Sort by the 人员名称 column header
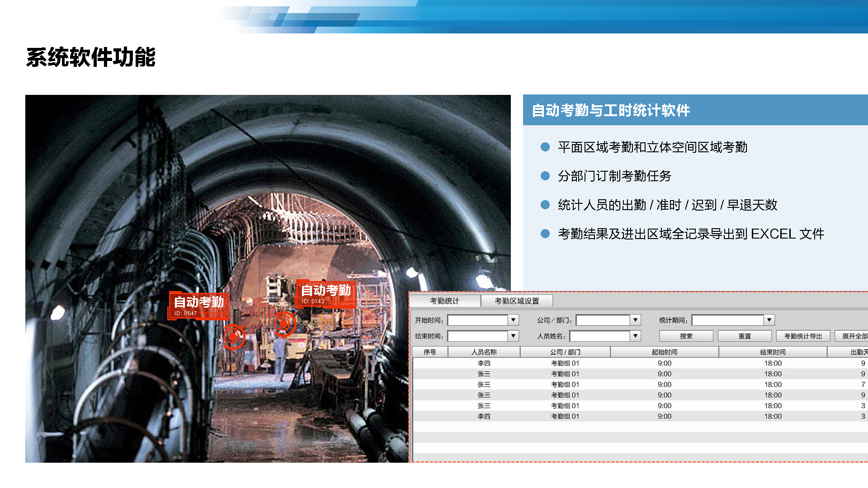 tap(484, 352)
